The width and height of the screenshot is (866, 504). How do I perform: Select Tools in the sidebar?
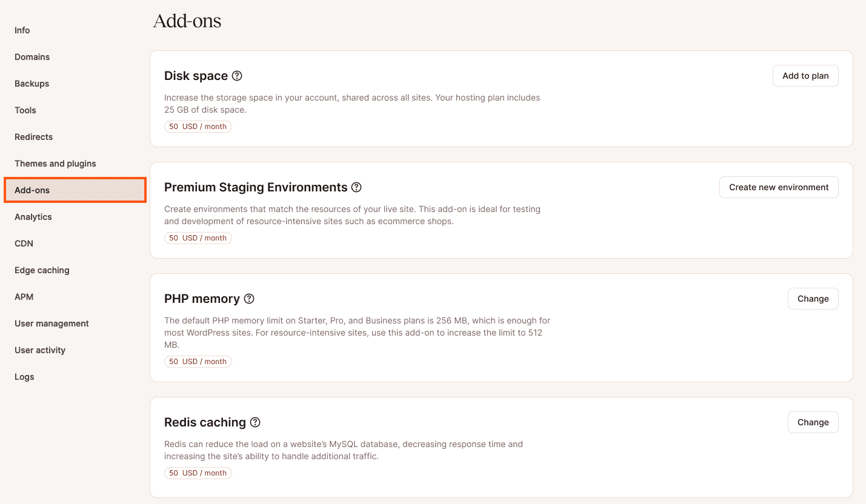[25, 110]
